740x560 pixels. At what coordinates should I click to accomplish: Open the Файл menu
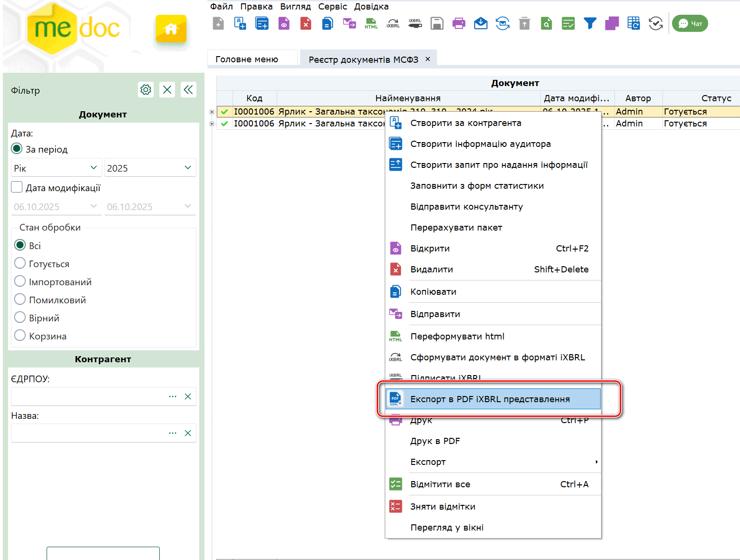click(222, 7)
